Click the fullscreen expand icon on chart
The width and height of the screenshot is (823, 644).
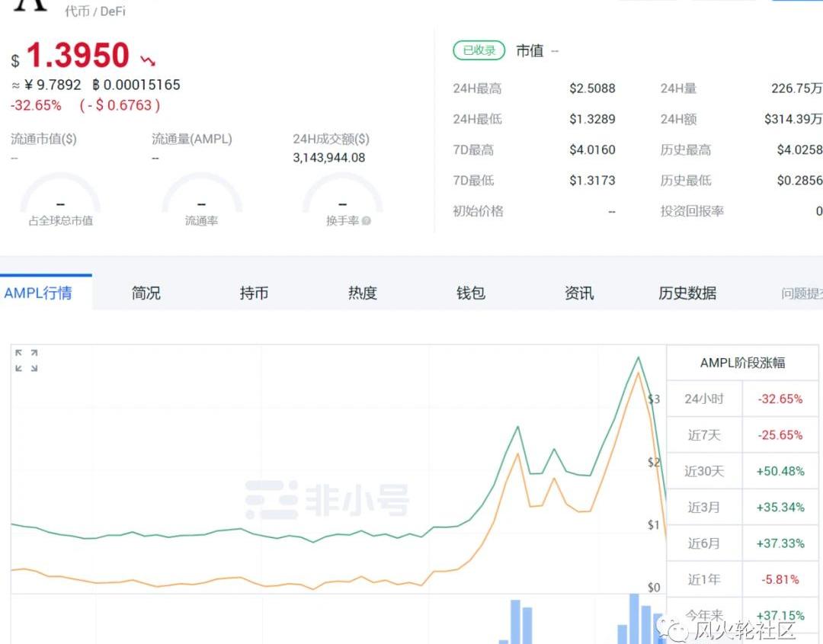coord(27,360)
